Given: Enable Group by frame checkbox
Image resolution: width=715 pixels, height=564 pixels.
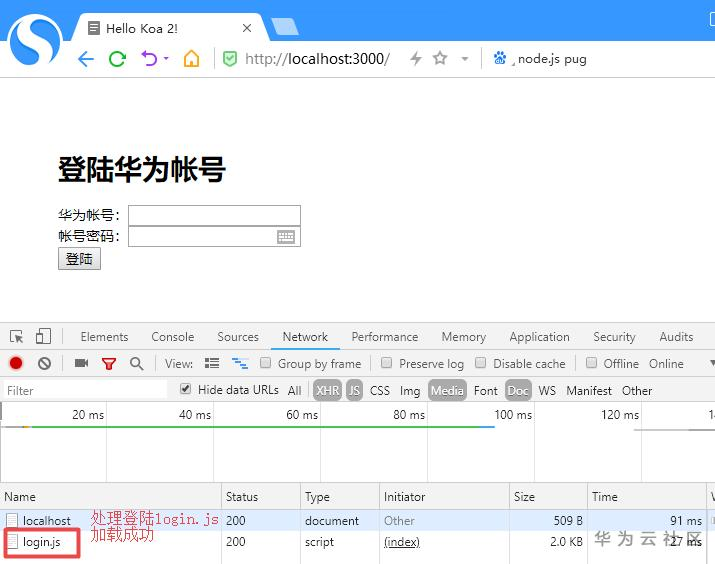Looking at the screenshot, I should (265, 362).
